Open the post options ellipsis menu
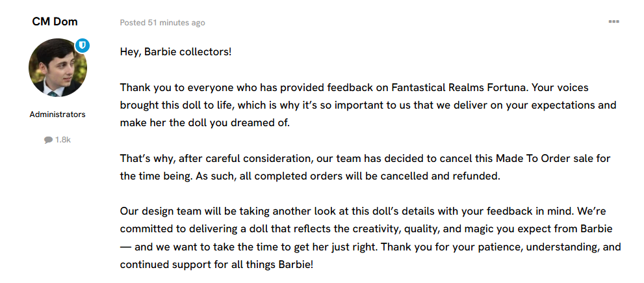Image resolution: width=644 pixels, height=283 pixels. click(613, 21)
